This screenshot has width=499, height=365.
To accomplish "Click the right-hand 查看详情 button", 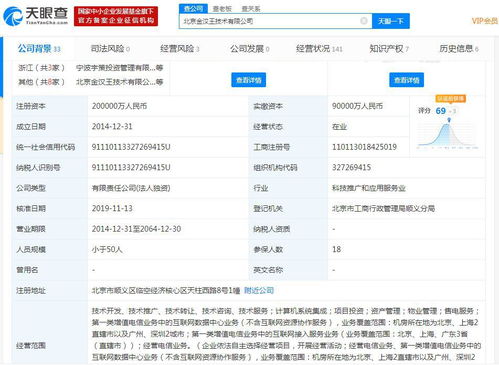I will [406, 80].
